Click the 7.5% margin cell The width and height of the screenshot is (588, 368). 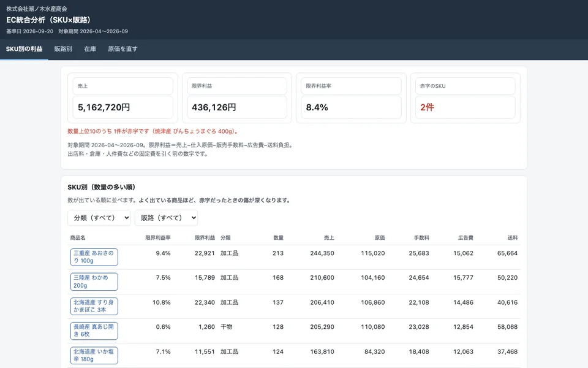[x=163, y=277]
